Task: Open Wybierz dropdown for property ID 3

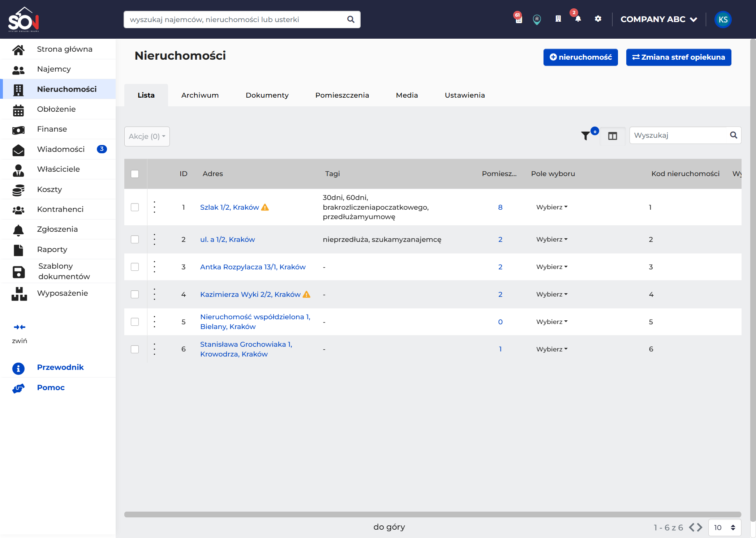Action: tap(552, 267)
